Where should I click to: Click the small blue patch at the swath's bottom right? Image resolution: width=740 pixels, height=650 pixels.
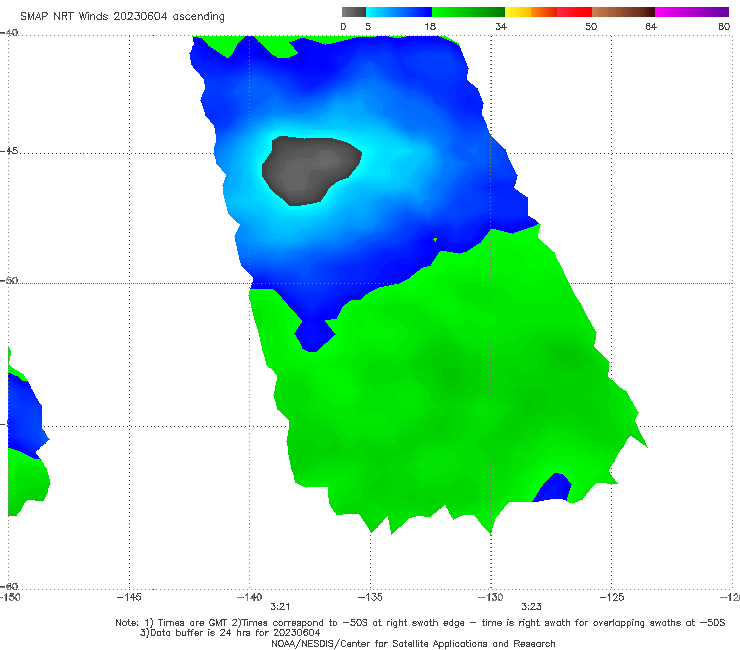[553, 489]
